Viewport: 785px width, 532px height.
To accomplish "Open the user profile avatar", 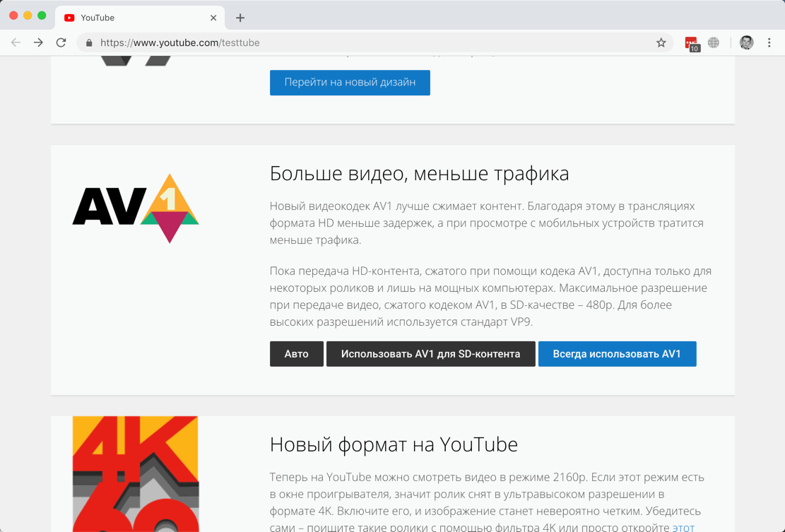I will click(x=746, y=42).
